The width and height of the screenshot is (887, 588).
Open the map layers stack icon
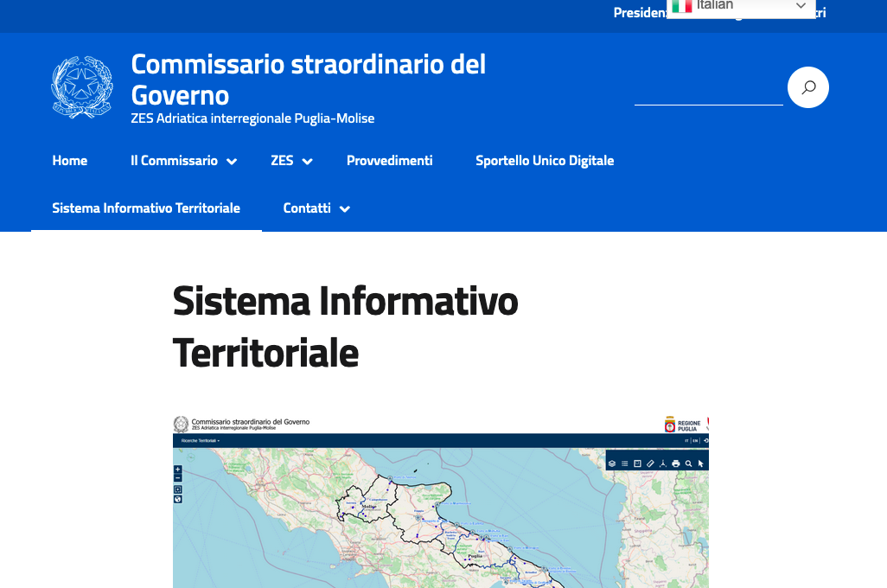[x=611, y=463]
